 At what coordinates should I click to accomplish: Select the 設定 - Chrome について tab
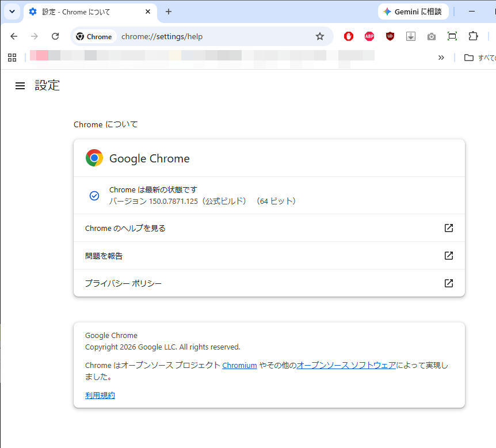[x=90, y=12]
